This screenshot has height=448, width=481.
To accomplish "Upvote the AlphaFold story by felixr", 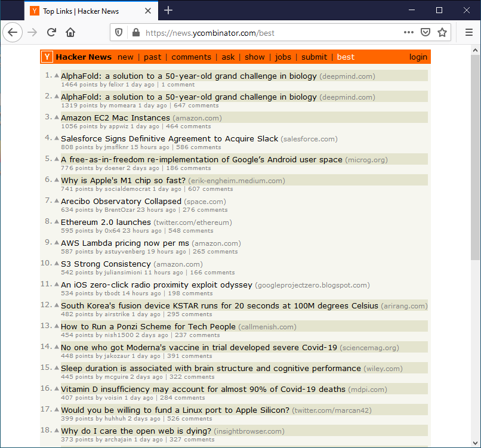I will pyautogui.click(x=57, y=75).
